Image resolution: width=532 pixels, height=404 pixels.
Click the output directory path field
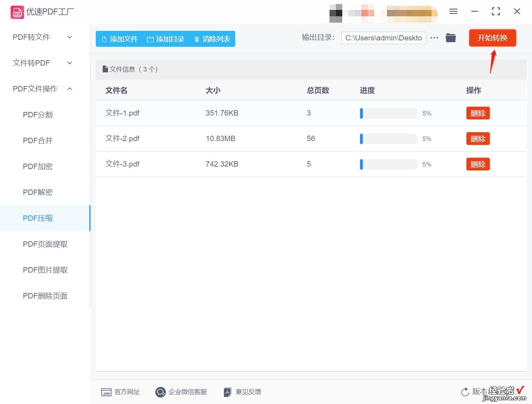coord(383,38)
